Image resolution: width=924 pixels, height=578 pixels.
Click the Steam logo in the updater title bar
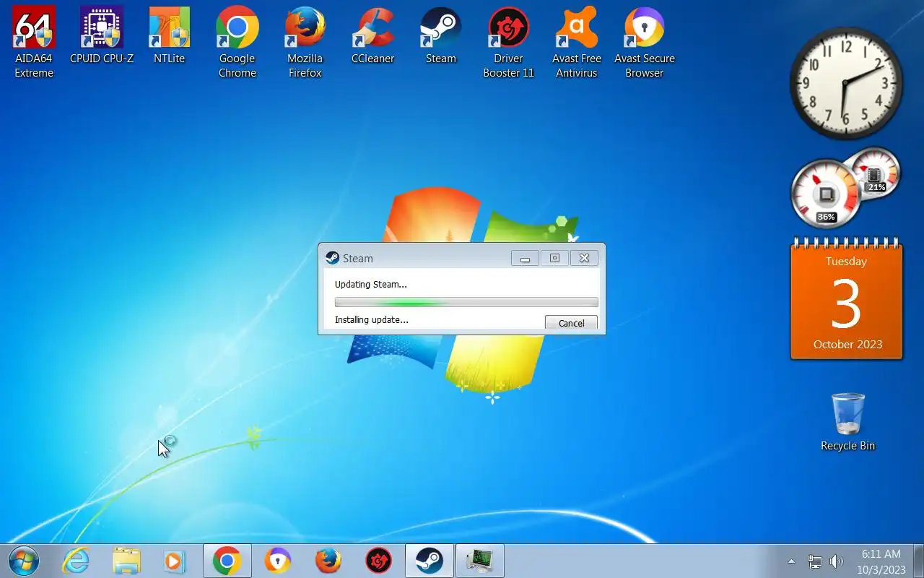tap(332, 258)
